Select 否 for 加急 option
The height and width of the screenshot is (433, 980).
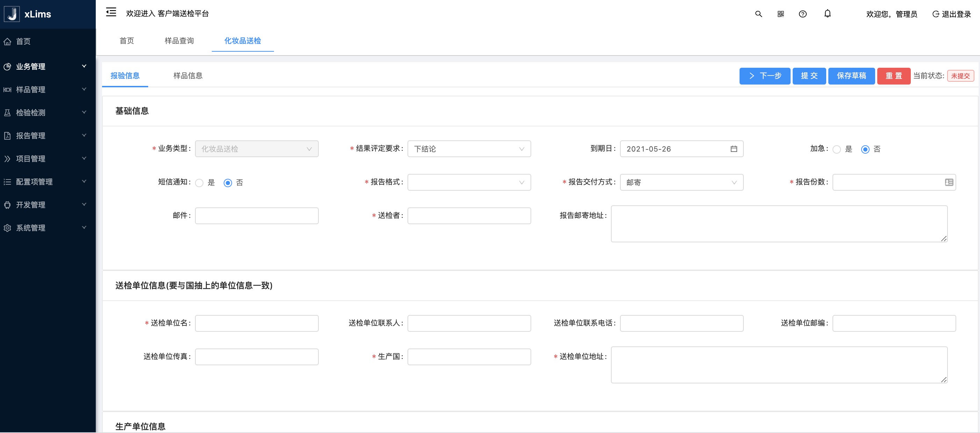pyautogui.click(x=865, y=149)
